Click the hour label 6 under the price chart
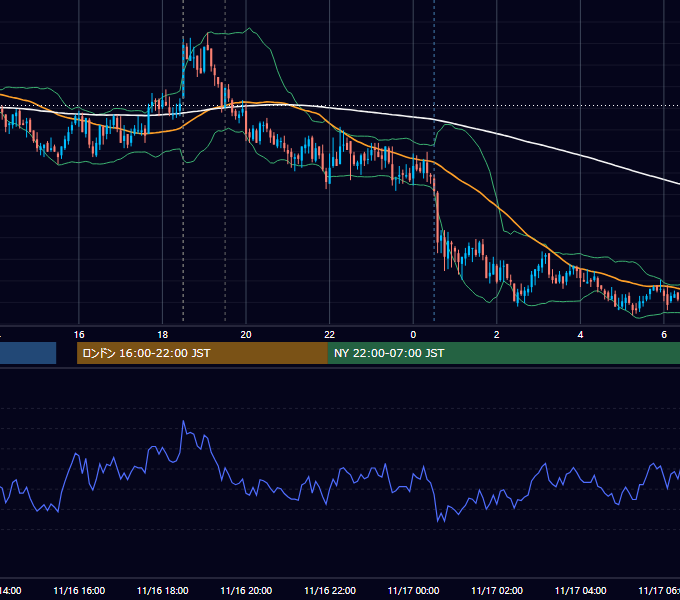Viewport: 680px width, 600px height. [664, 335]
